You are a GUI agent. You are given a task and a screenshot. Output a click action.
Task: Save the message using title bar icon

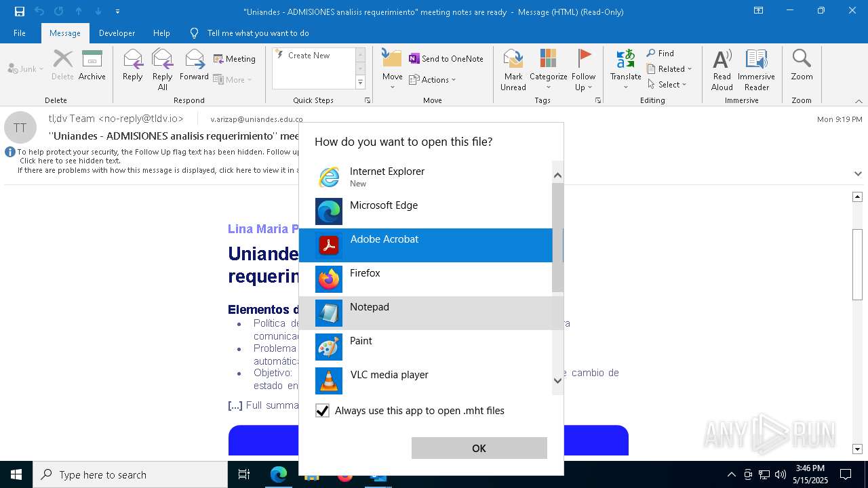tap(20, 12)
